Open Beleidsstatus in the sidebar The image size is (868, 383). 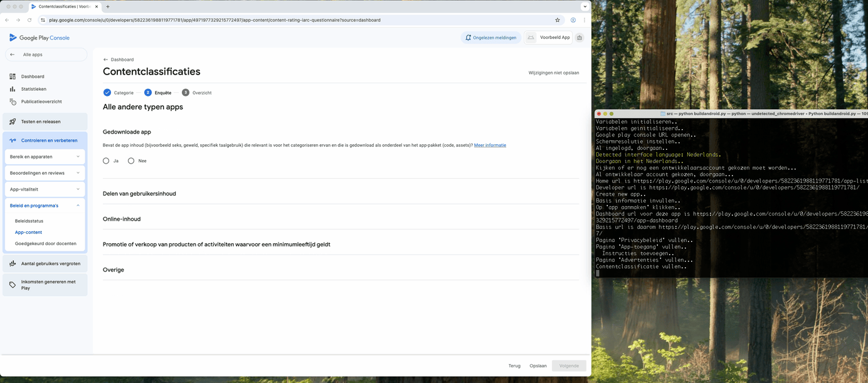[29, 221]
